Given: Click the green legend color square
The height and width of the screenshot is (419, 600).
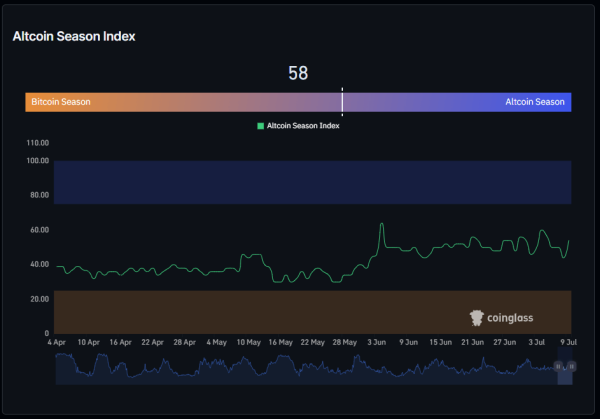Looking at the screenshot, I should pyautogui.click(x=261, y=126).
